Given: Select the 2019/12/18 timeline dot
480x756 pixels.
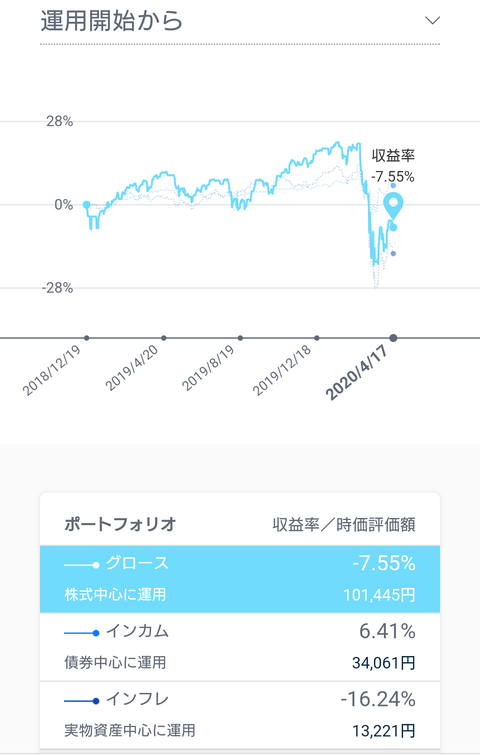Looking at the screenshot, I should (x=317, y=338).
